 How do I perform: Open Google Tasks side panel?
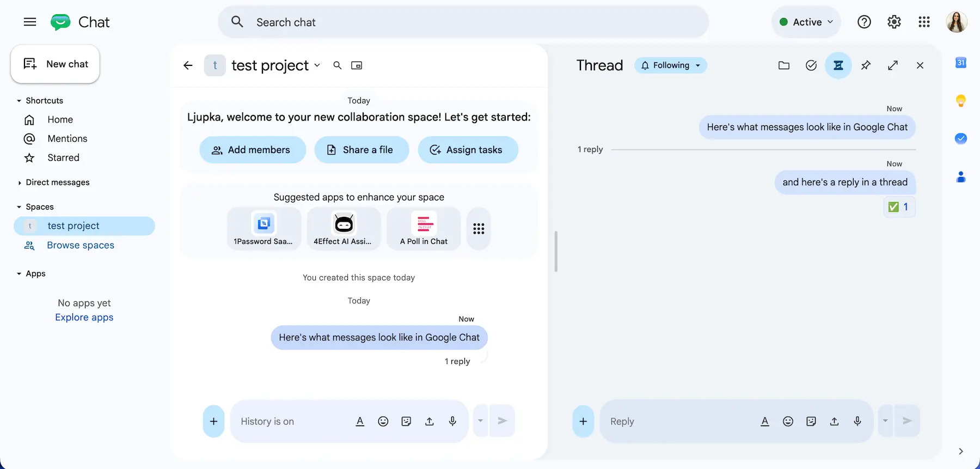pos(961,139)
